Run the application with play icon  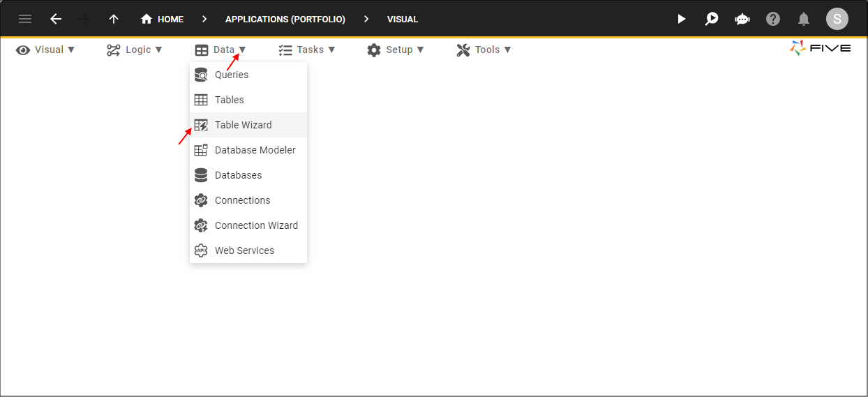click(x=682, y=19)
